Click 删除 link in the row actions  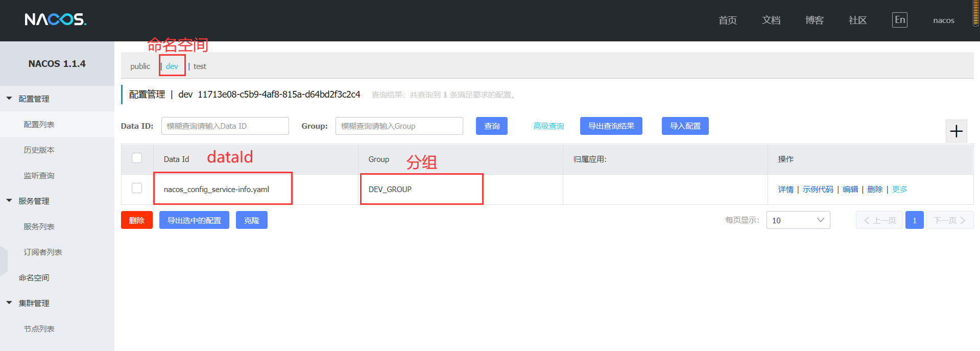point(875,190)
